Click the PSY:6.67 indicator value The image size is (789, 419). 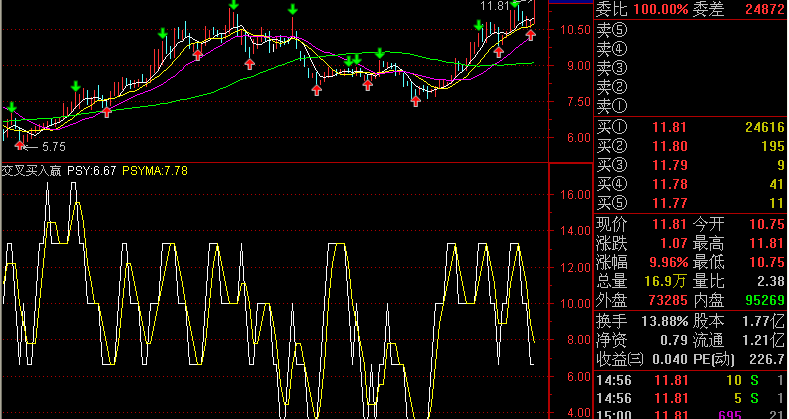(92, 171)
